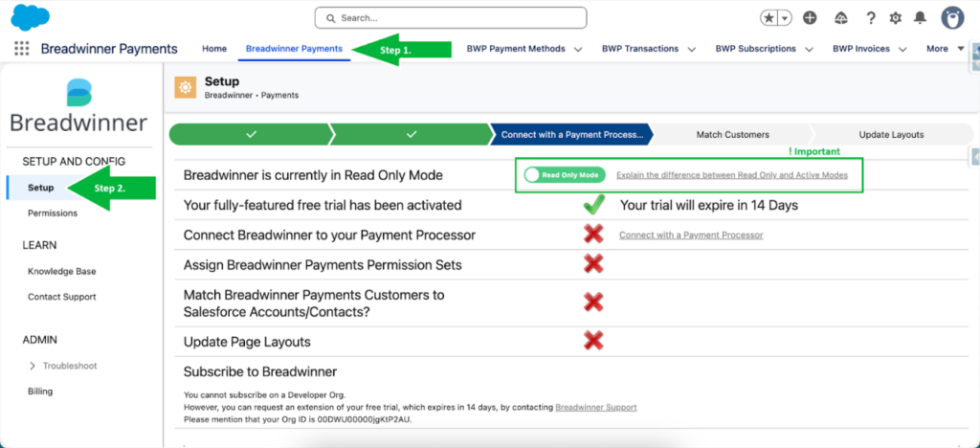The height and width of the screenshot is (448, 980).
Task: Select the Connect with a Payment Processor step
Action: pyautogui.click(x=572, y=134)
